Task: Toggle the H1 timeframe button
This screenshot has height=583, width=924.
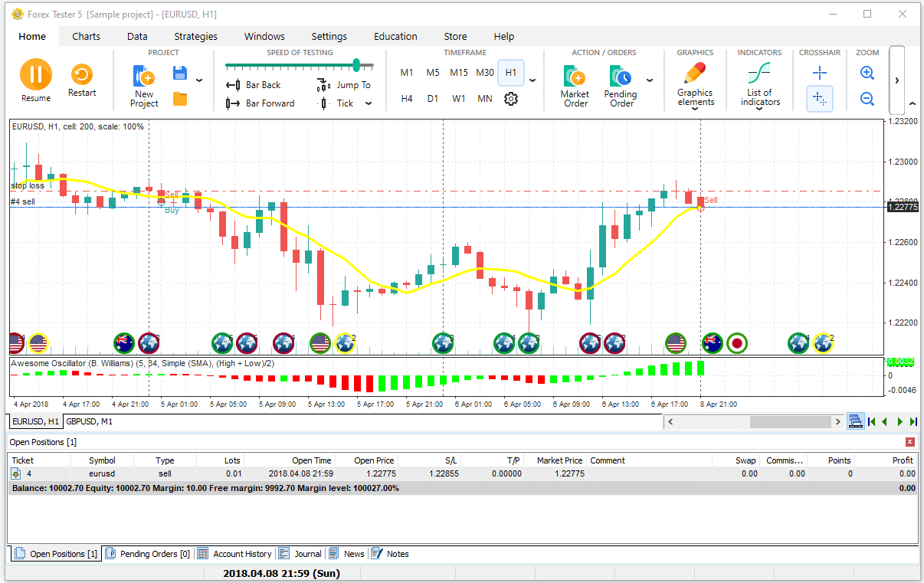Action: tap(510, 73)
